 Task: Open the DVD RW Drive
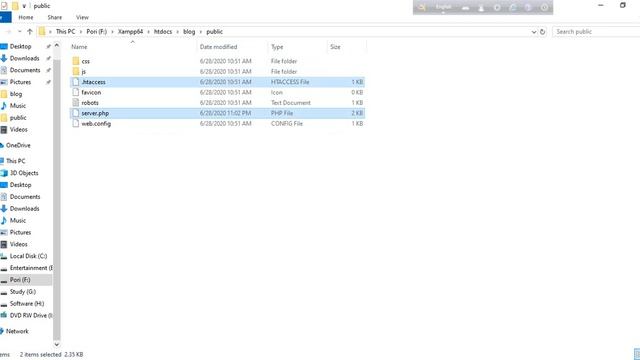(x=31, y=315)
